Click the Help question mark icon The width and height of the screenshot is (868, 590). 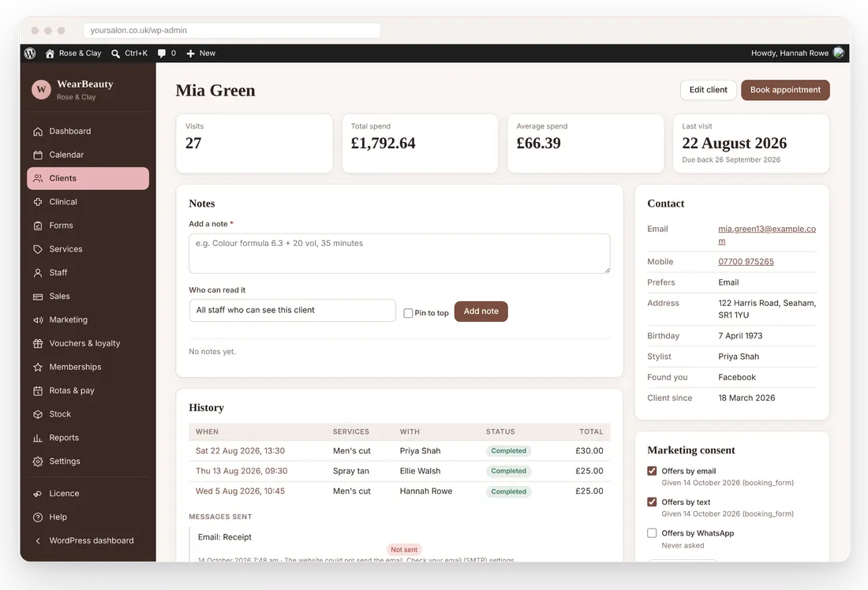38,517
